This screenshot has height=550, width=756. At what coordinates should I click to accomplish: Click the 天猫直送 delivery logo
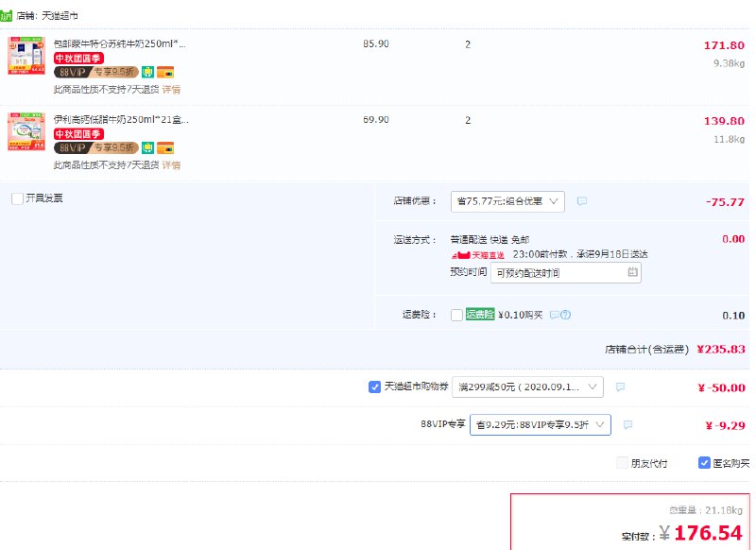(478, 255)
